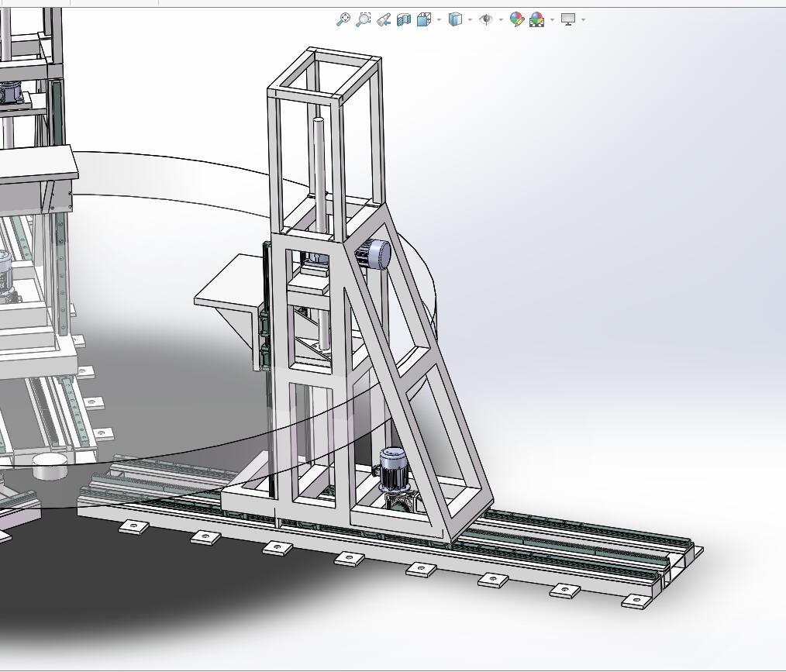
Task: Open the Hide/Show Items dropdown arrow
Action: point(501,20)
